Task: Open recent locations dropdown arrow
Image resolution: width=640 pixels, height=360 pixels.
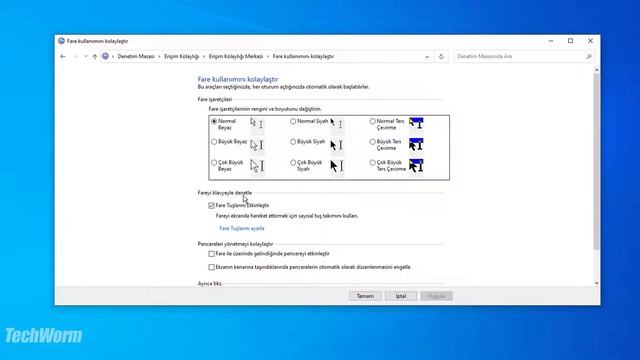Action: pyautogui.click(x=86, y=56)
